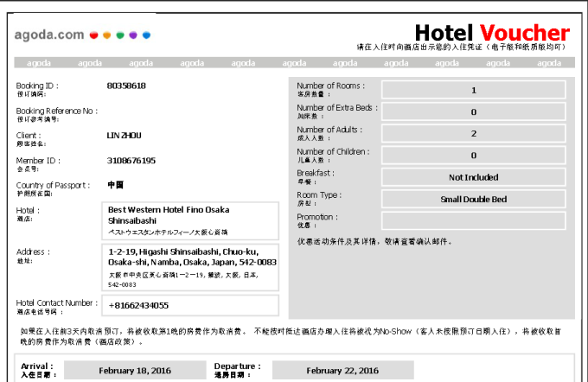The height and width of the screenshot is (382, 588).
Task: Click the Hotel Voucher title
Action: [x=492, y=33]
